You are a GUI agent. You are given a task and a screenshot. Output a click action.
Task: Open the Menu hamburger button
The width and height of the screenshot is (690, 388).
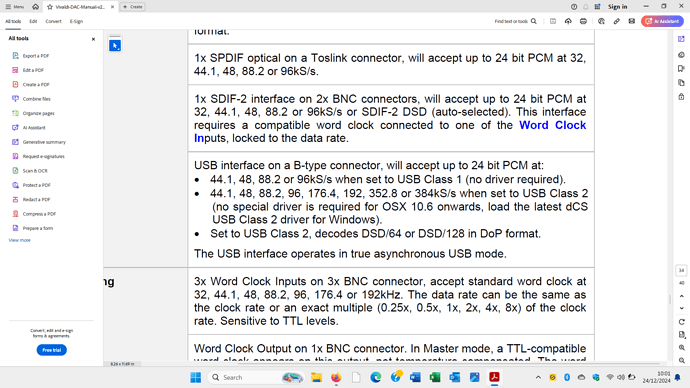15,7
